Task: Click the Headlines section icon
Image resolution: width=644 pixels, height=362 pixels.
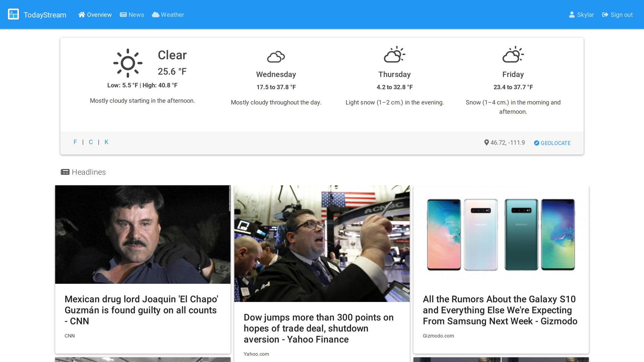Action: click(65, 172)
